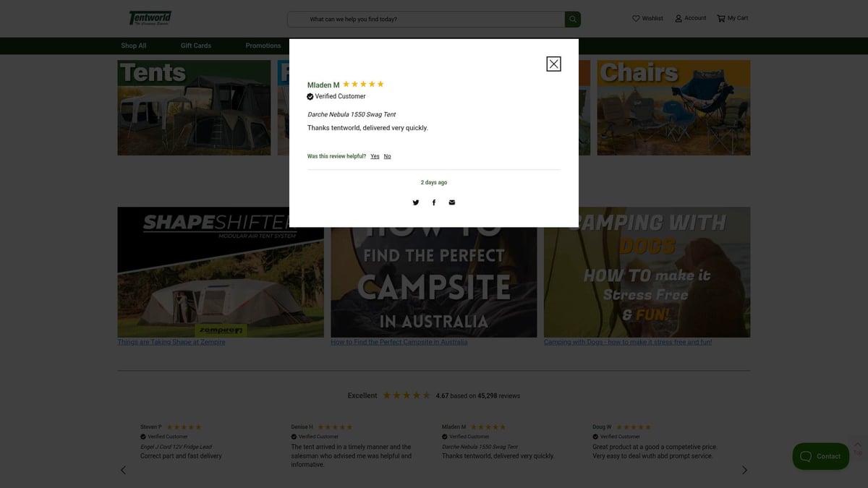Open Shop All menu
868x488 pixels.
coord(134,46)
